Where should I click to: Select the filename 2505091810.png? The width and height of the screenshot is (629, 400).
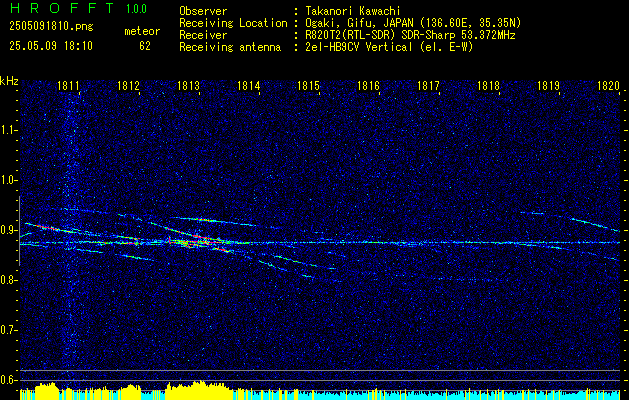(x=51, y=27)
